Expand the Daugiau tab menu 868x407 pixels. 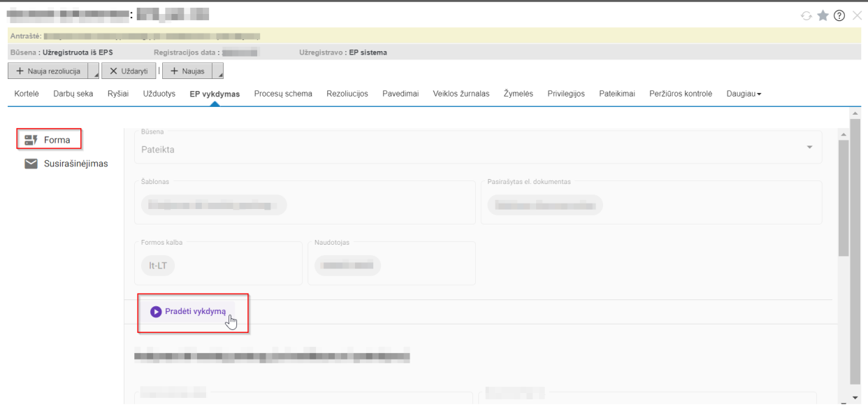point(744,94)
